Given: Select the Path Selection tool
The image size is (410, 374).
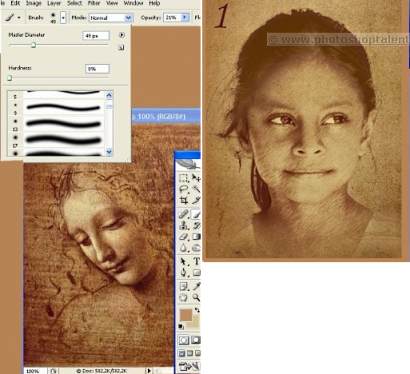Looking at the screenshot, I should (x=183, y=262).
